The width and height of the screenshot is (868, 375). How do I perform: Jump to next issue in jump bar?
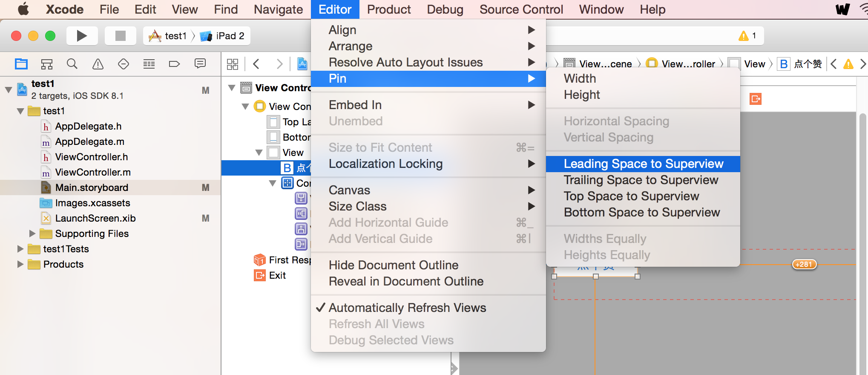point(863,64)
